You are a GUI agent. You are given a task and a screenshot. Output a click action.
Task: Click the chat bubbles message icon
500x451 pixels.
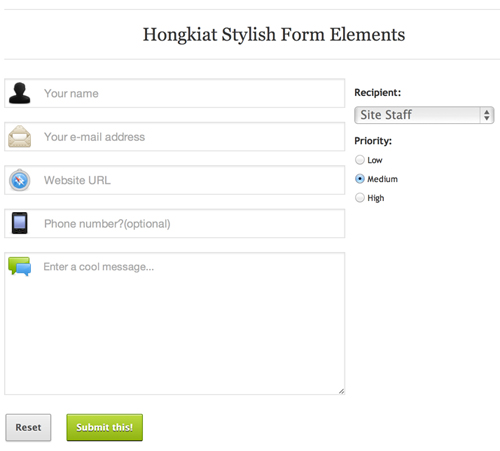tap(20, 266)
